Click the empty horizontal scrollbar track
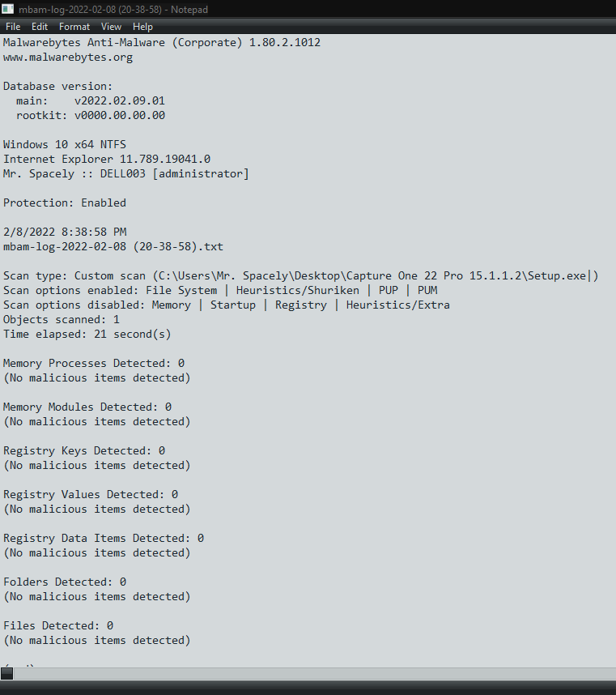The height and width of the screenshot is (695, 616). tap(314, 674)
